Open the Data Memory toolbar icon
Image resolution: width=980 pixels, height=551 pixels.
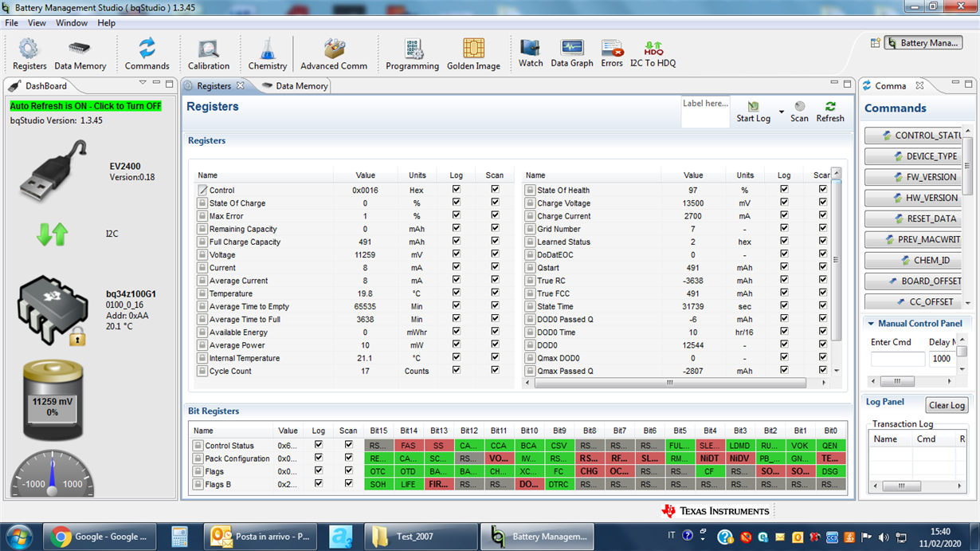coord(80,54)
